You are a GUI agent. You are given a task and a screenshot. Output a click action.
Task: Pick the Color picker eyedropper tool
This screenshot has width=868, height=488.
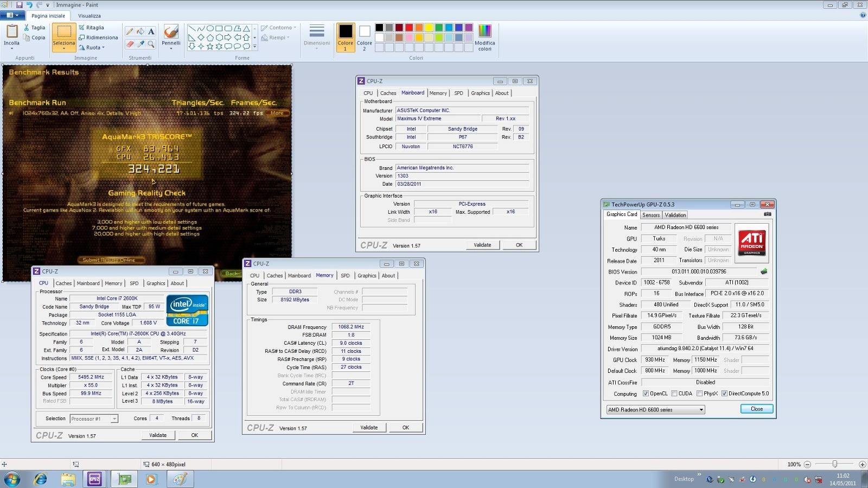coord(141,44)
